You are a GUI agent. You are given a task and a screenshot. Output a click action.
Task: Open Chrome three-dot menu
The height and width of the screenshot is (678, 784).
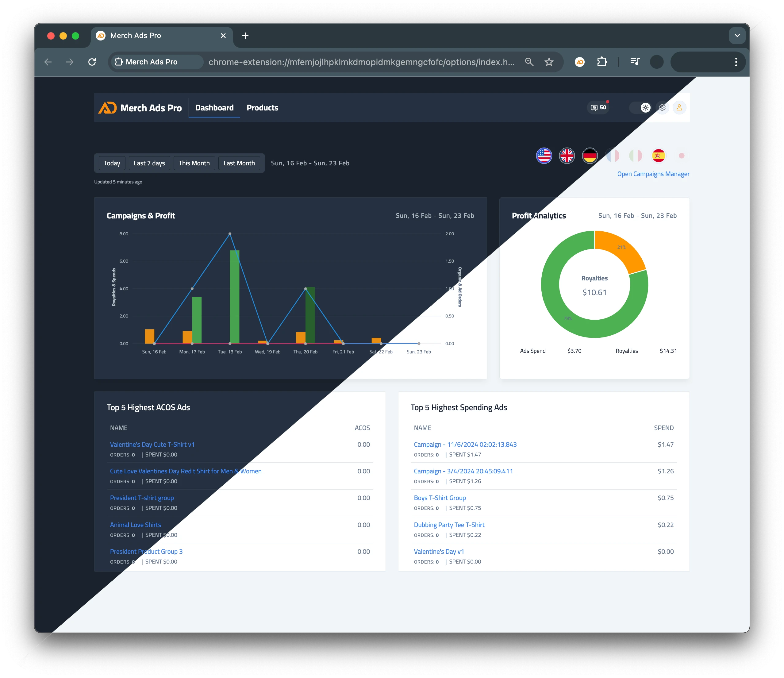pos(736,62)
